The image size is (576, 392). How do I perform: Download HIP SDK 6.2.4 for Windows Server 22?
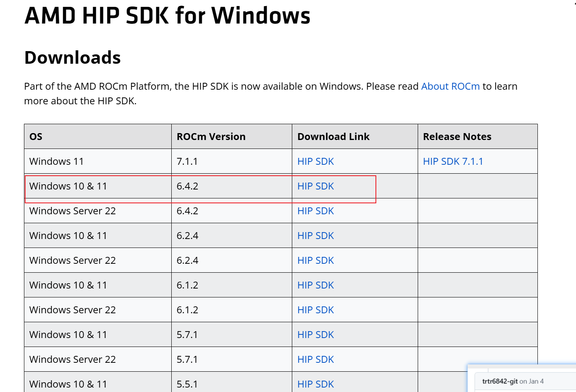click(x=315, y=261)
